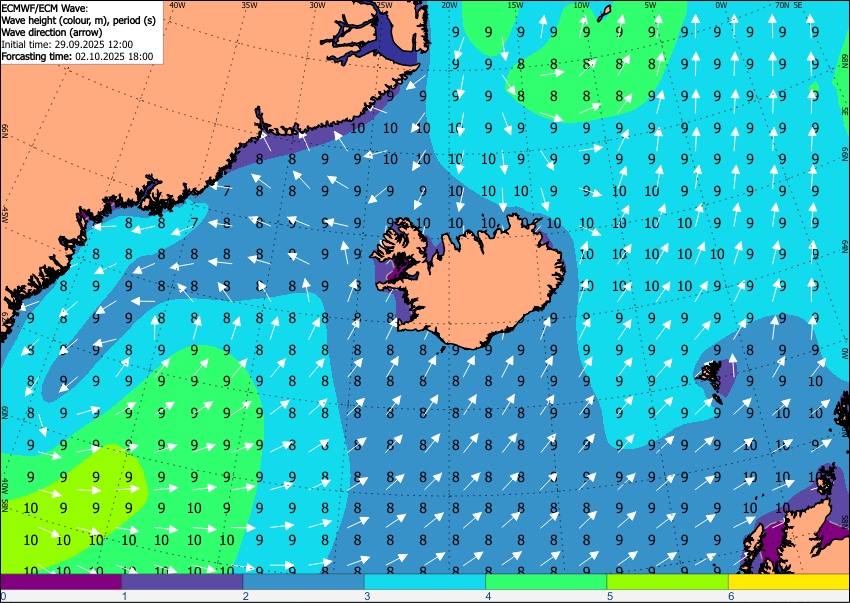This screenshot has height=603, width=850.
Task: Click the "5W" longitude label
Action: 651,5
